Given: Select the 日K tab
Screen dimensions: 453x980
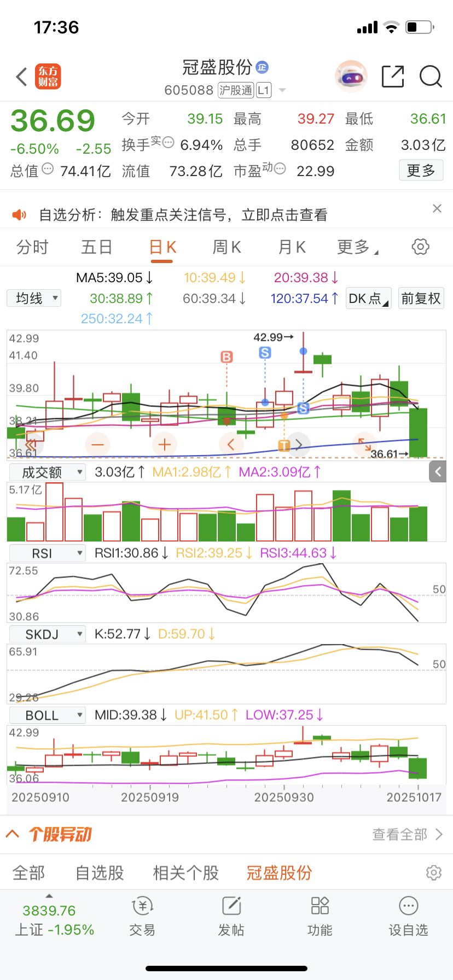Looking at the screenshot, I should (x=162, y=247).
